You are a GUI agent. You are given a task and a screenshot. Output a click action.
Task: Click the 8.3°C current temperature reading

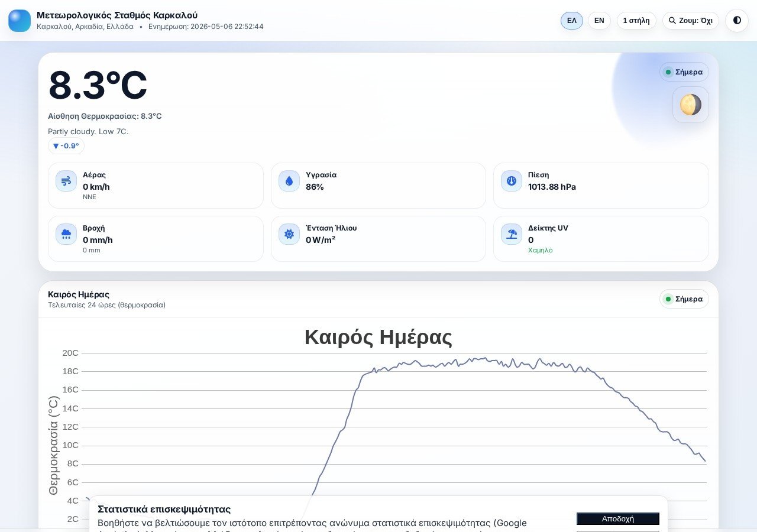coord(98,86)
